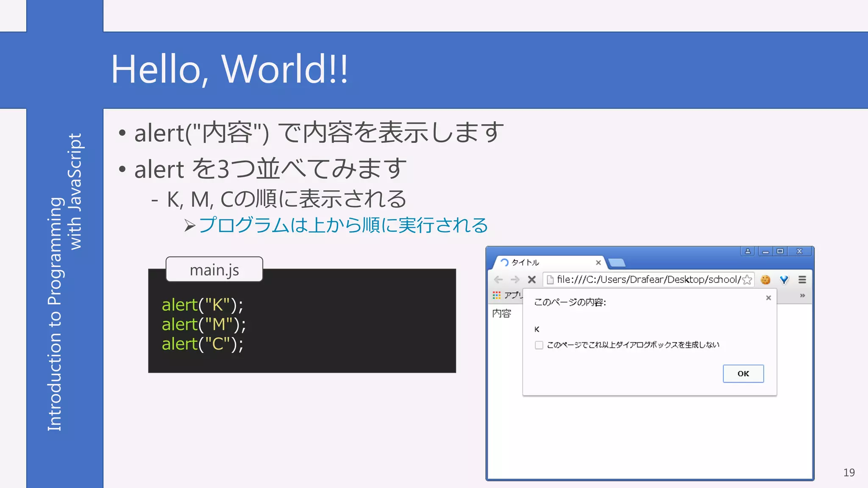Click the K message in the dialog
This screenshot has height=488, width=868.
pyautogui.click(x=537, y=329)
